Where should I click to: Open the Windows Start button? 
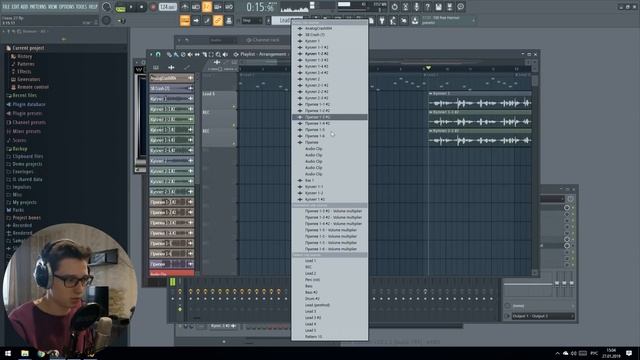pyautogui.click(x=8, y=353)
